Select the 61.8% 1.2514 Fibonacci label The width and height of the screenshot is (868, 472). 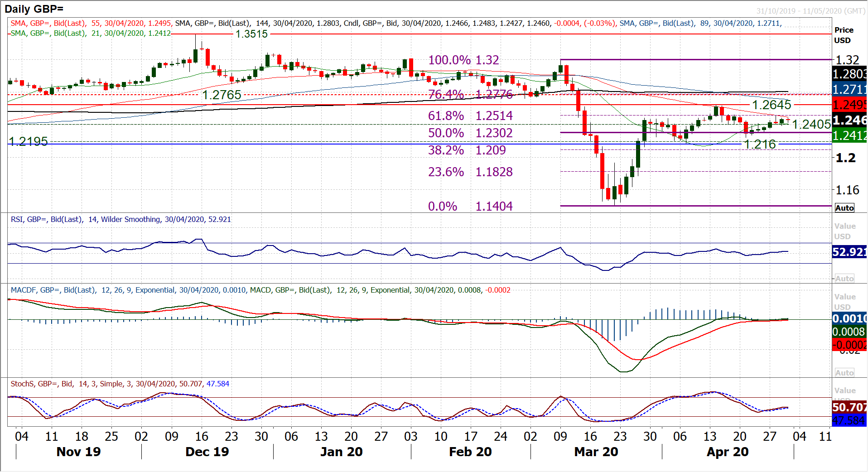click(x=470, y=116)
